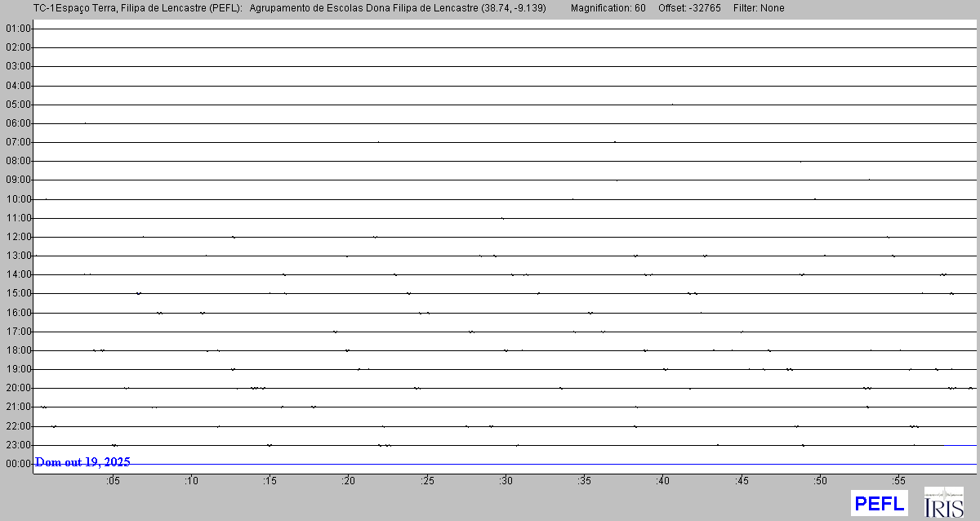Click the :30 minute axis label
The height and width of the screenshot is (521, 980).
tap(506, 481)
